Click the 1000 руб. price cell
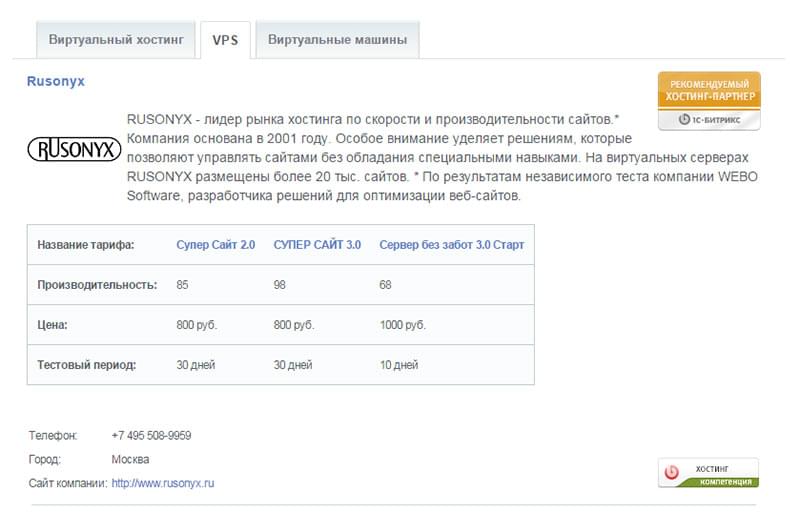This screenshot has width=800, height=512. (x=403, y=325)
